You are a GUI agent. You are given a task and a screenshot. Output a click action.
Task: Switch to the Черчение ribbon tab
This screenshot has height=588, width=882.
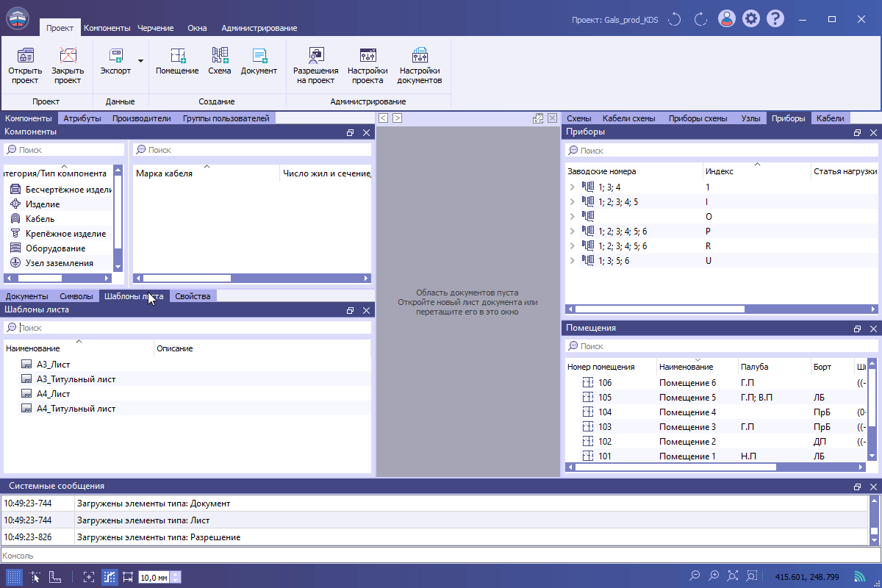click(155, 28)
